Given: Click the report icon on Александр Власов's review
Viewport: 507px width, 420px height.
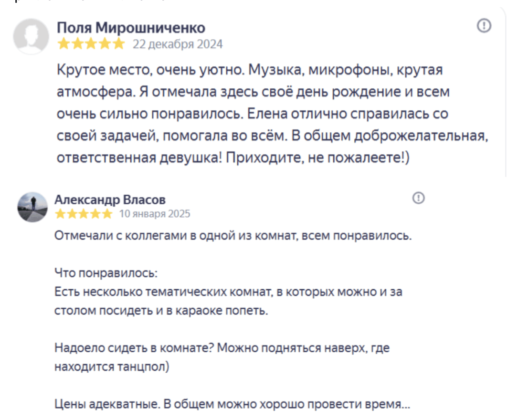Looking at the screenshot, I should coord(419,198).
